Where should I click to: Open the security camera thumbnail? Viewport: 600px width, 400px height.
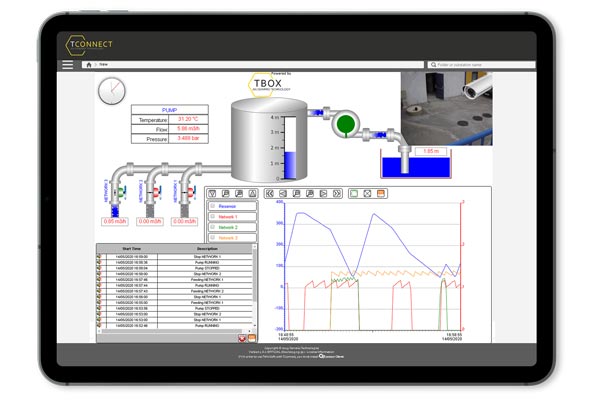[x=447, y=109]
